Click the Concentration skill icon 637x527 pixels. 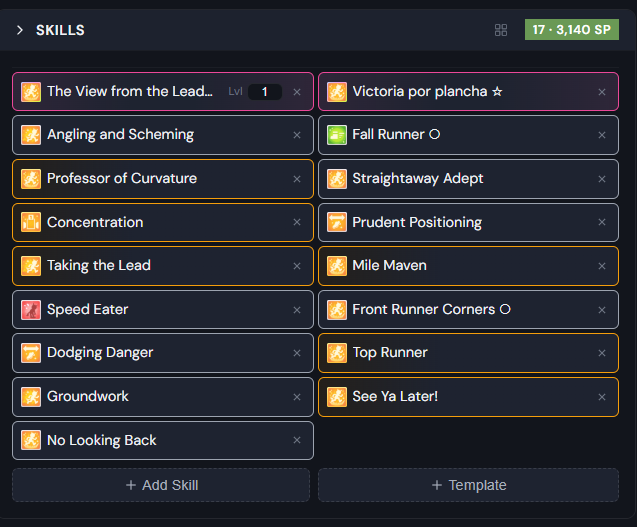point(31,222)
